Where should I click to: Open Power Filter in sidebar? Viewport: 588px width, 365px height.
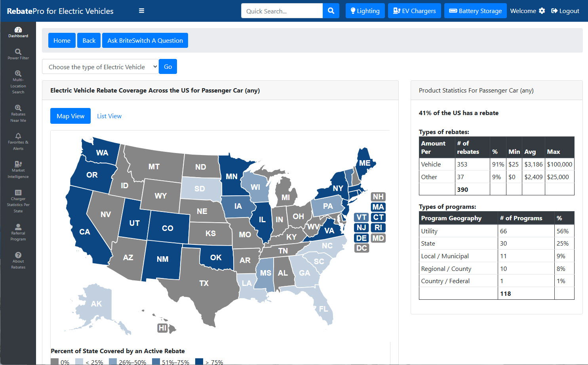coord(18,54)
